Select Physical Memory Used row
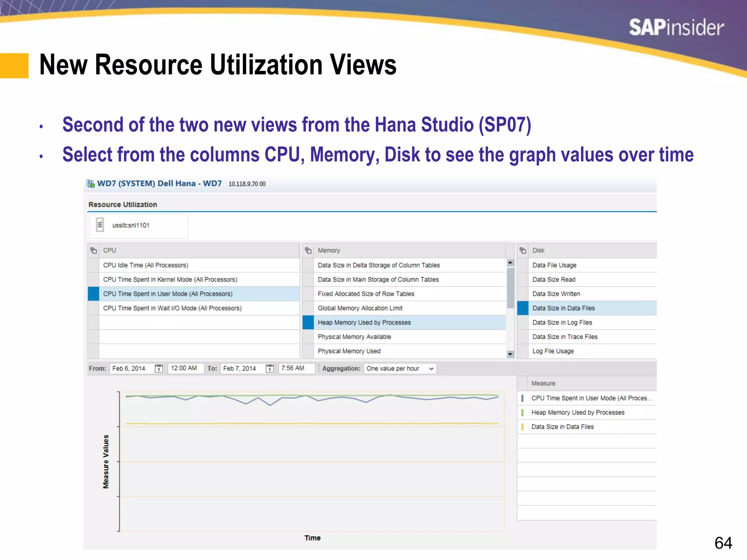The height and width of the screenshot is (560, 747). coord(410,351)
